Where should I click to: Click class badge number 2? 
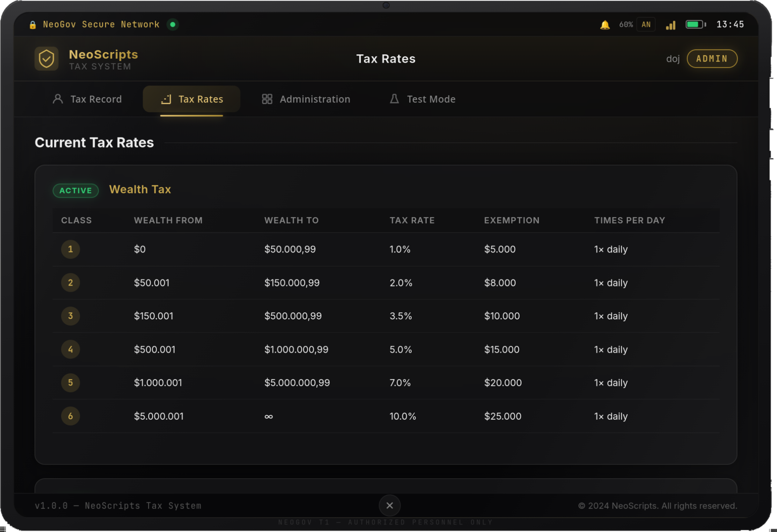tap(70, 283)
